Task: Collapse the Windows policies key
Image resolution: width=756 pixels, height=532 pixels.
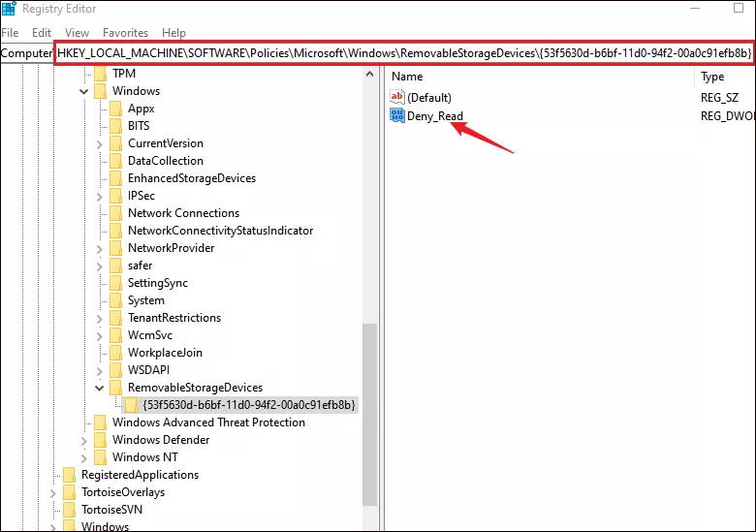Action: point(84,91)
